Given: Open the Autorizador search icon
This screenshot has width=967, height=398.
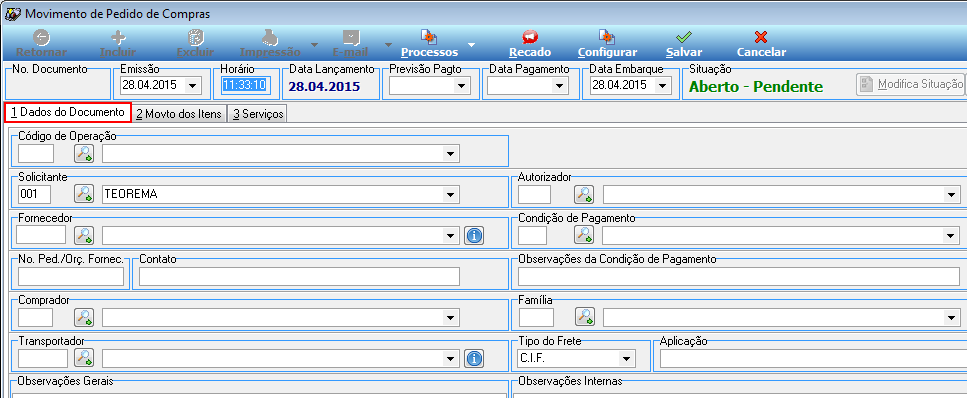Looking at the screenshot, I should 583,194.
